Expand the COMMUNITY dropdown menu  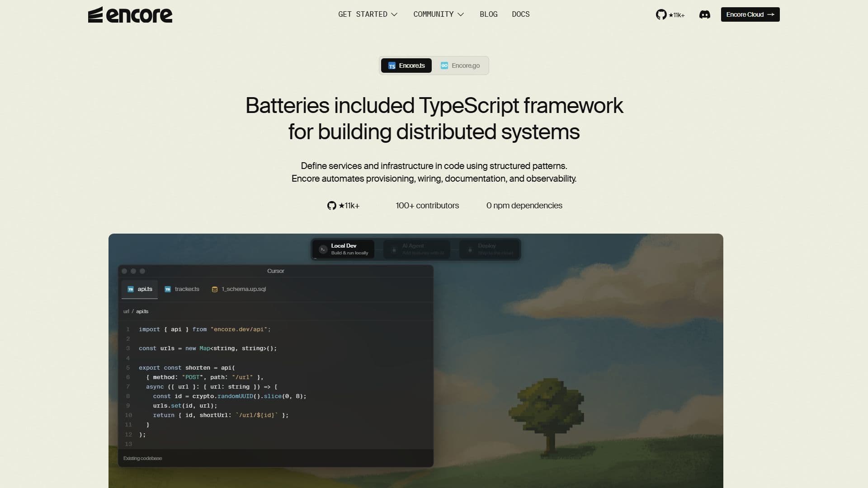pos(439,14)
